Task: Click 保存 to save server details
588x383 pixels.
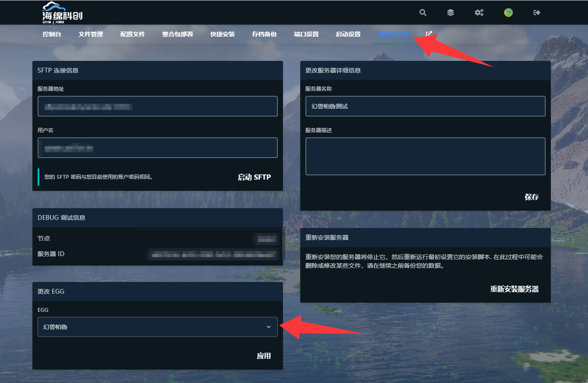Action: (x=531, y=197)
